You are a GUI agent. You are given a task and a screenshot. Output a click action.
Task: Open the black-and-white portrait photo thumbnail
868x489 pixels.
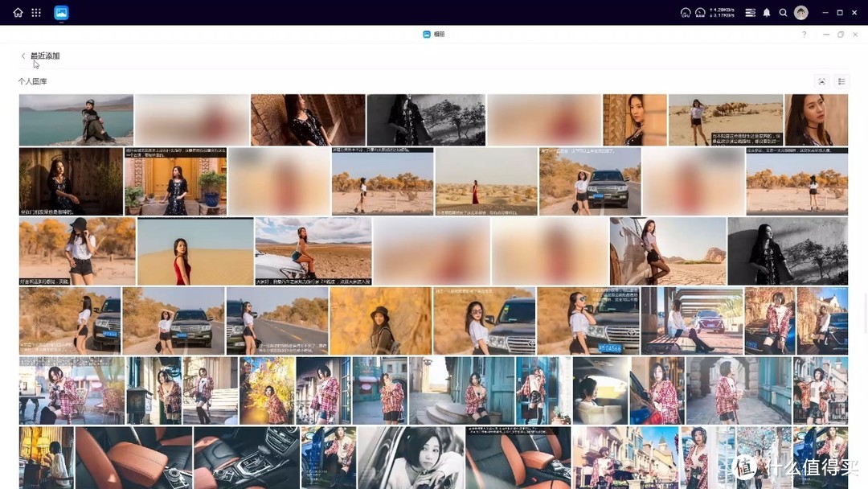click(788, 250)
